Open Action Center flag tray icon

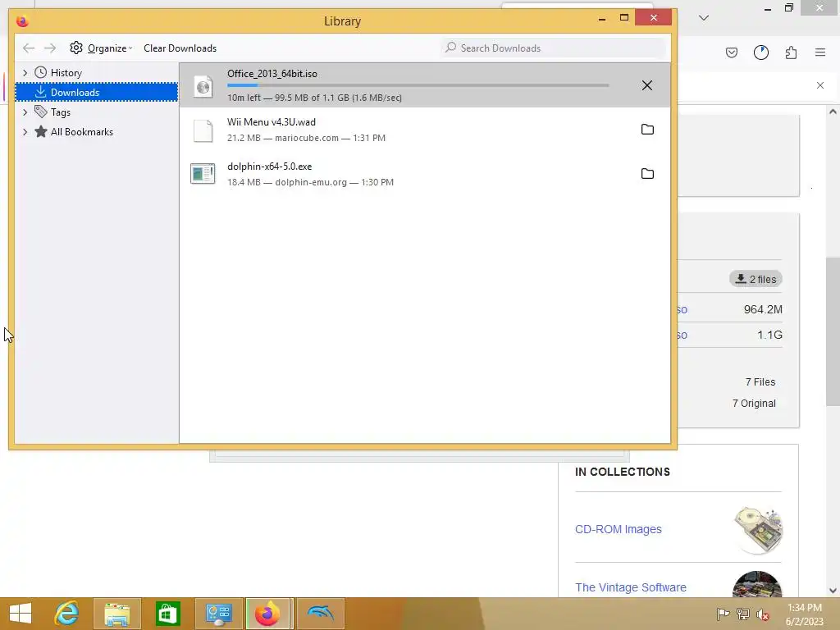pos(724,614)
